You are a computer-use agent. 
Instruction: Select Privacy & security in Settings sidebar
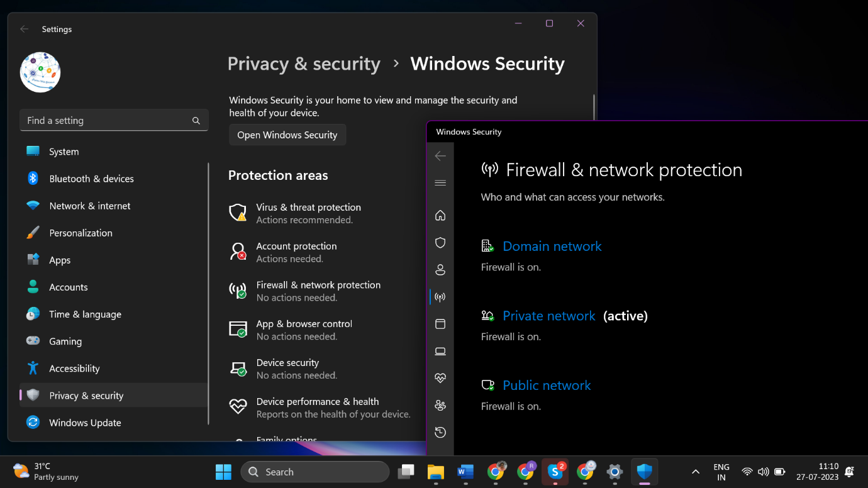coord(113,395)
